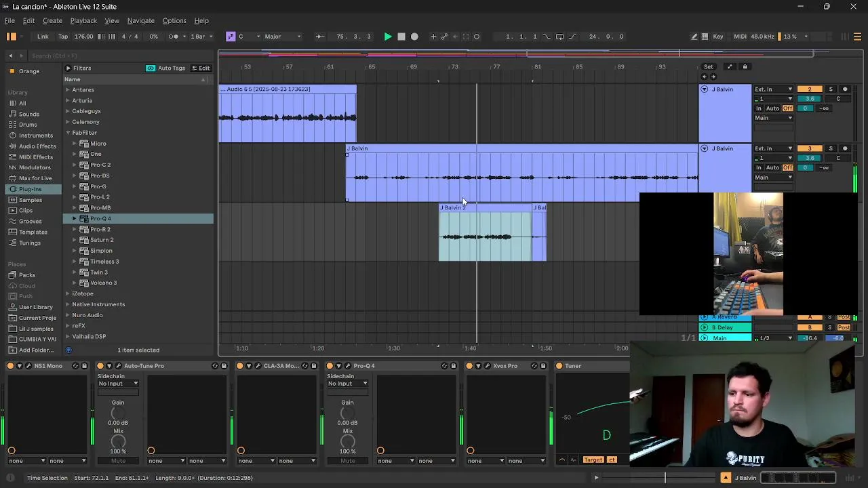The image size is (868, 488).
Task: Open the Create menu
Action: (52, 21)
